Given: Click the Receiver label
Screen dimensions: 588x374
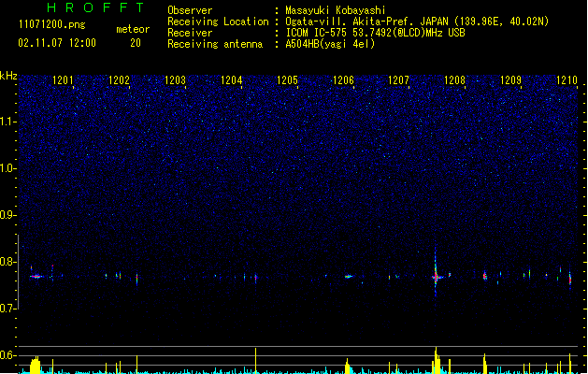Looking at the screenshot, I should (190, 33).
